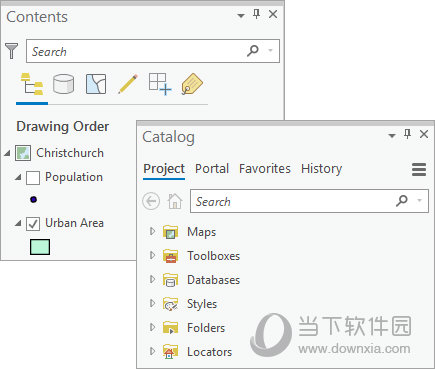435x369 pixels.
Task: Close the Catalog pane
Action: (x=424, y=134)
